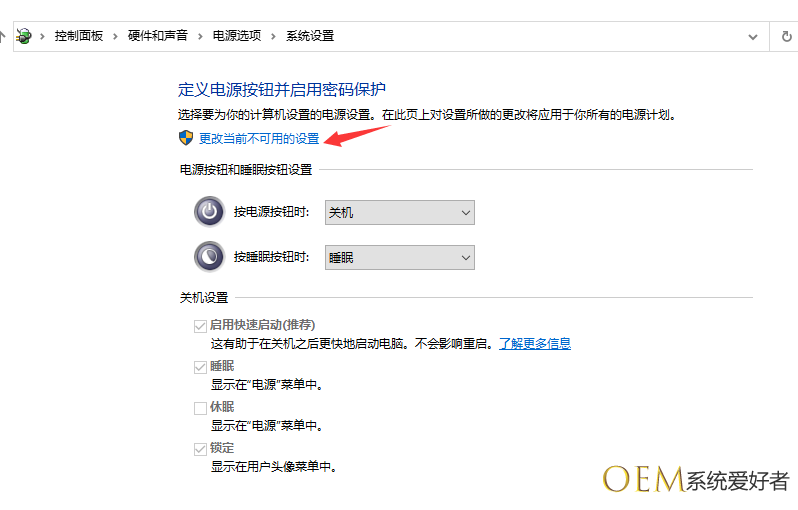This screenshot has width=798, height=510.
Task: Click the refresh icon beside address bar
Action: tap(786, 36)
